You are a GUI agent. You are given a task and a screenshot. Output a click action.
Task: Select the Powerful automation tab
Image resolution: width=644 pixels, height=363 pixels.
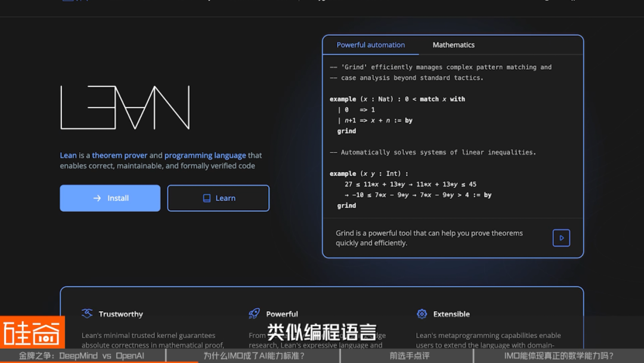(370, 45)
